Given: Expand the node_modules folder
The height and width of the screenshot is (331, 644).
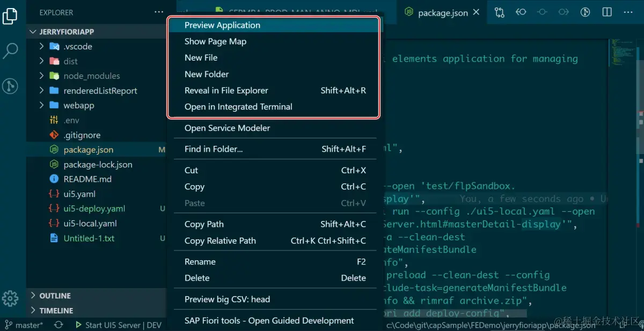Looking at the screenshot, I should coord(97,76).
